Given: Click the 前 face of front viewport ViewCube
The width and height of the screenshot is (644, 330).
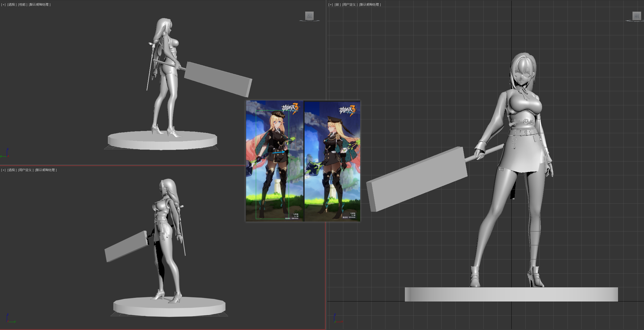Looking at the screenshot, I should pos(637,16).
